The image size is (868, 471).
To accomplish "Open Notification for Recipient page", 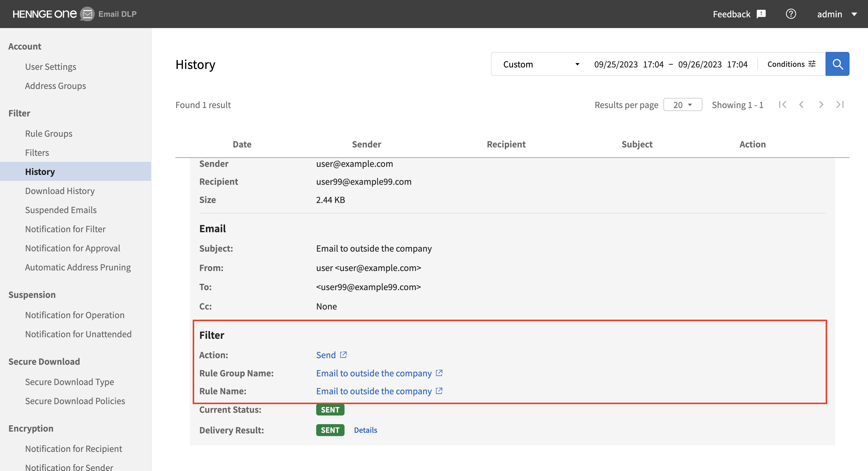I will point(73,449).
